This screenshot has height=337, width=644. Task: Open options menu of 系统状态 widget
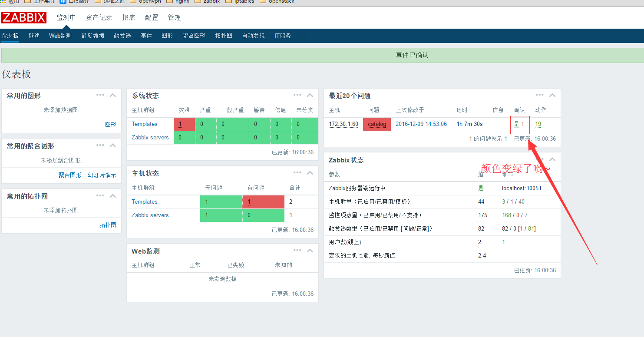297,95
